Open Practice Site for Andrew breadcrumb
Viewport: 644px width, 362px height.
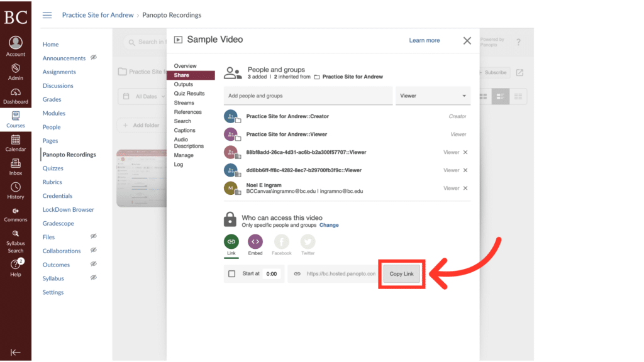(97, 15)
